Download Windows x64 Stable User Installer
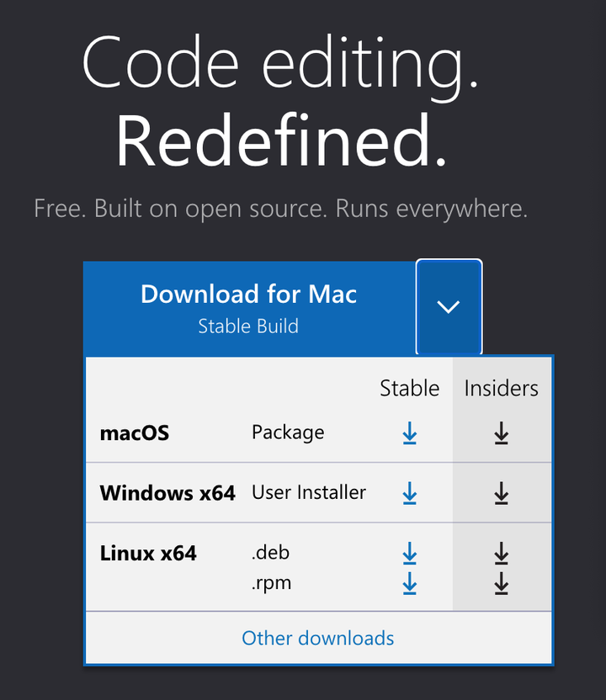The height and width of the screenshot is (700, 606). tap(410, 493)
